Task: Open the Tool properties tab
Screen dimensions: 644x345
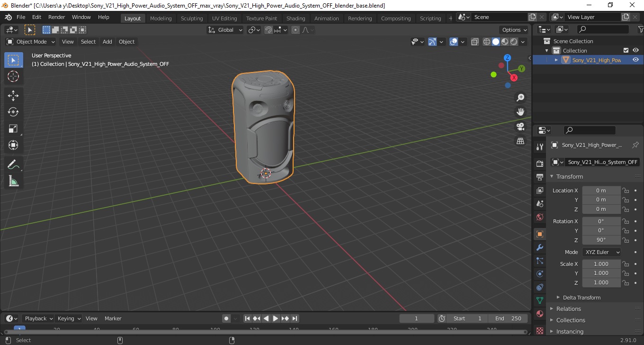Action: (x=539, y=147)
